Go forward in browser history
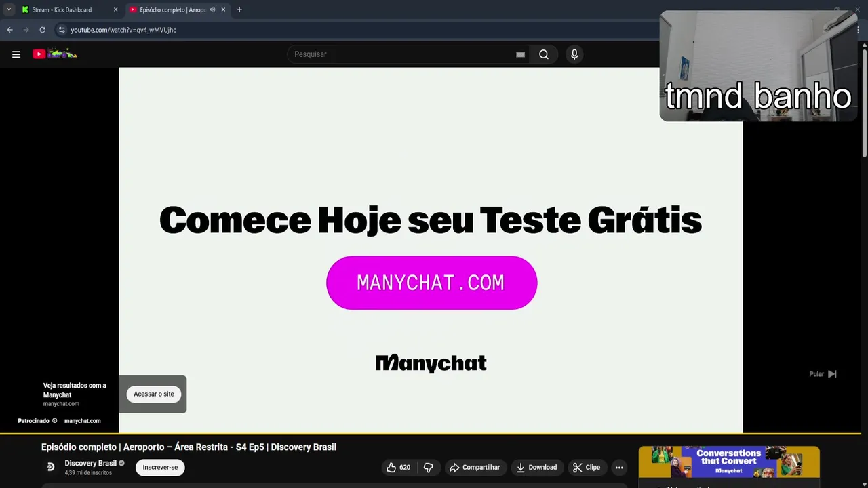Image resolution: width=868 pixels, height=488 pixels. tap(26, 30)
